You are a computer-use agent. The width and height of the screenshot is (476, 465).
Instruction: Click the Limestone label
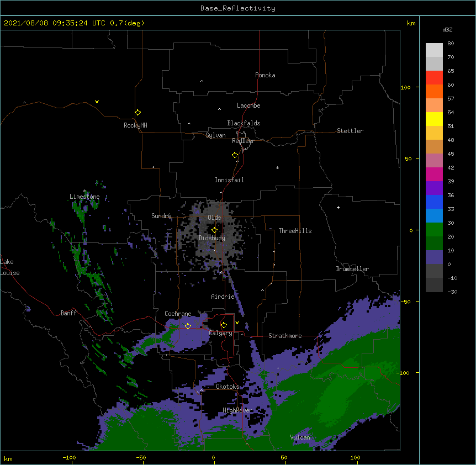pyautogui.click(x=84, y=197)
